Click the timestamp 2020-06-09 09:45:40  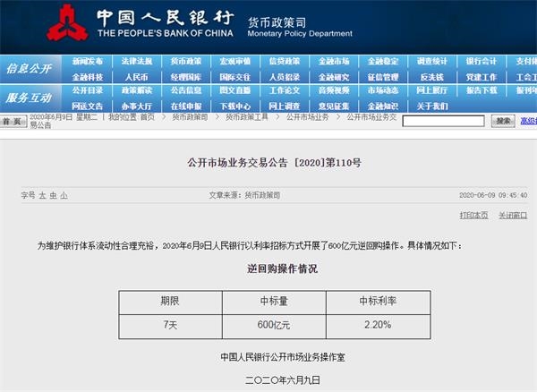click(x=493, y=195)
